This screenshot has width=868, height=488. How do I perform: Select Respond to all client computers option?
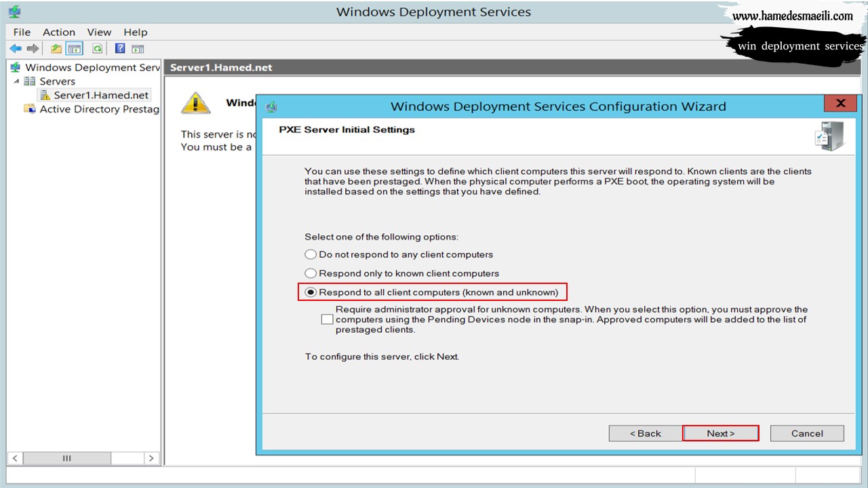(431, 293)
